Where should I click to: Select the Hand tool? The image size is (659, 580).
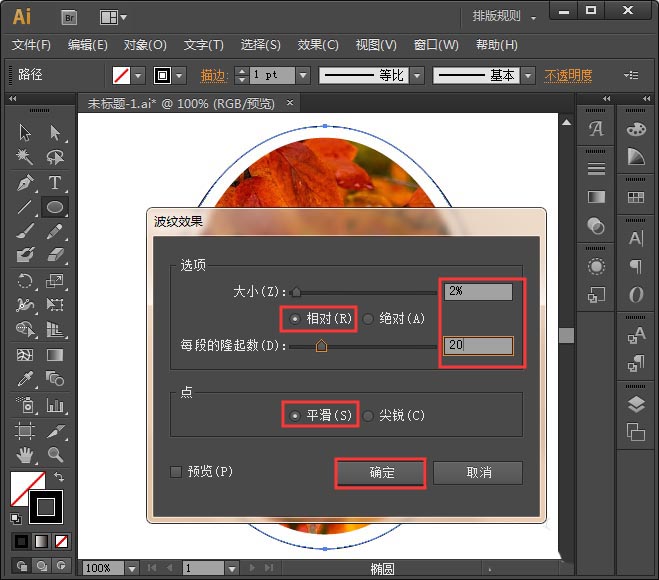coord(25,455)
